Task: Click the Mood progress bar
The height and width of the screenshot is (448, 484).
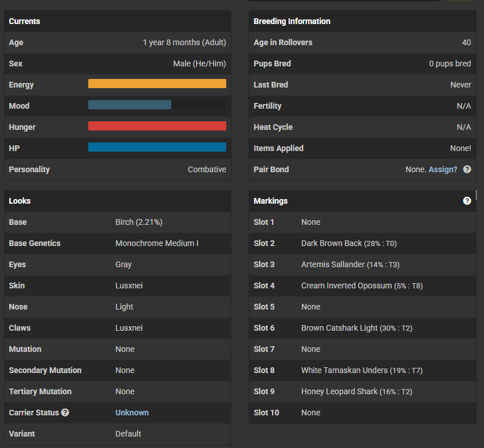Action: coord(157,105)
